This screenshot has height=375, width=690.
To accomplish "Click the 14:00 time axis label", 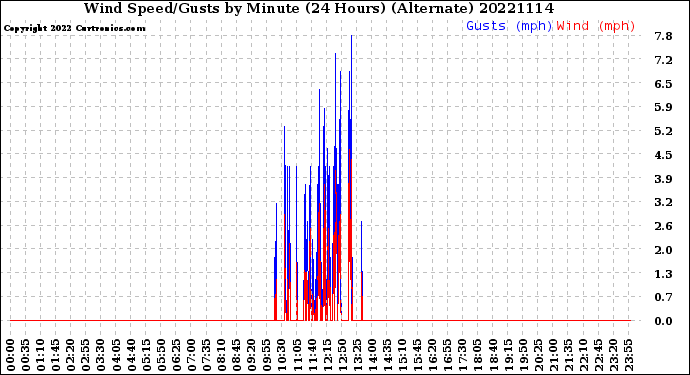I will point(373,355).
